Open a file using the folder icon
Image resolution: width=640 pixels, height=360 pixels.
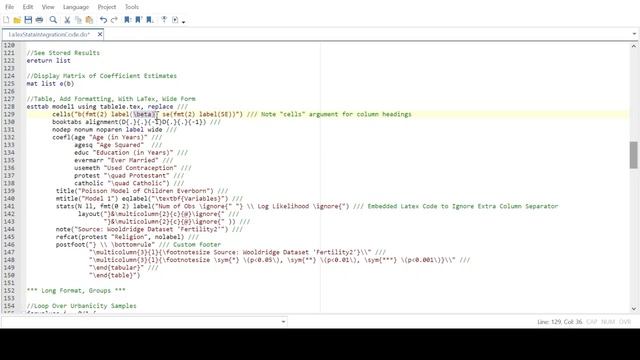[x=17, y=20]
